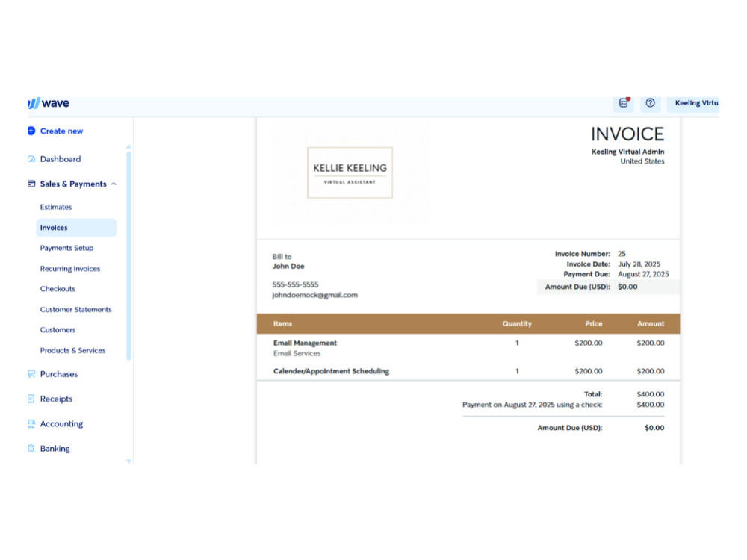Click the Banking building icon
Image resolution: width=747 pixels, height=560 pixels.
pyautogui.click(x=31, y=449)
